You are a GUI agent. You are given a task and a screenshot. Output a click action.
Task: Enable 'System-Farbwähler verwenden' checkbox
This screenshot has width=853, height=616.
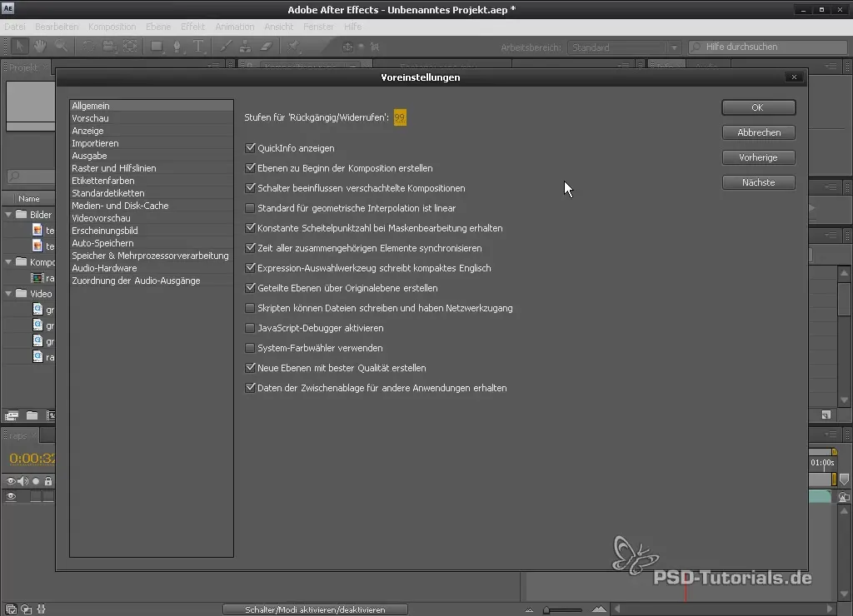coord(250,348)
